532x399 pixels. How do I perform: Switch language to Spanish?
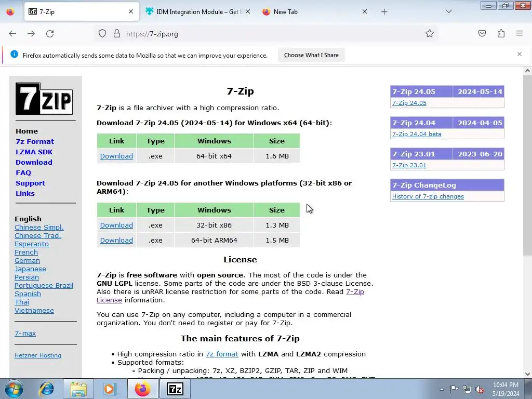point(28,294)
